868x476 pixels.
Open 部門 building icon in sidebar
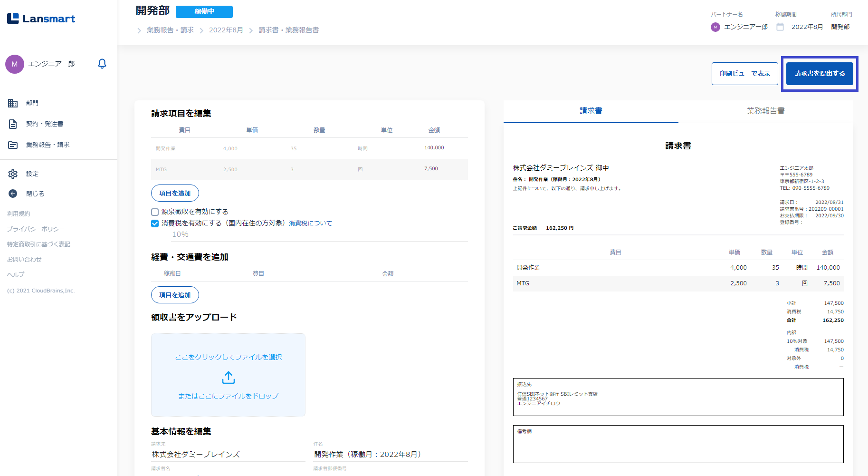pos(13,103)
